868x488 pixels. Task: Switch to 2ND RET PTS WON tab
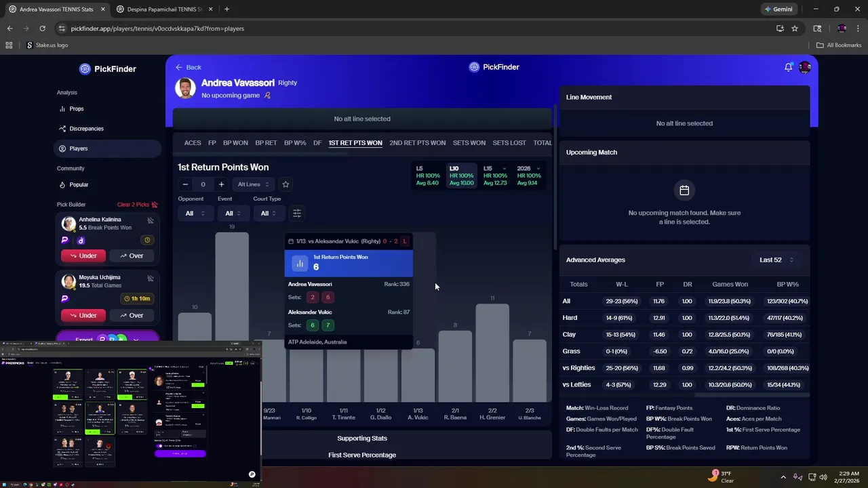pos(417,143)
